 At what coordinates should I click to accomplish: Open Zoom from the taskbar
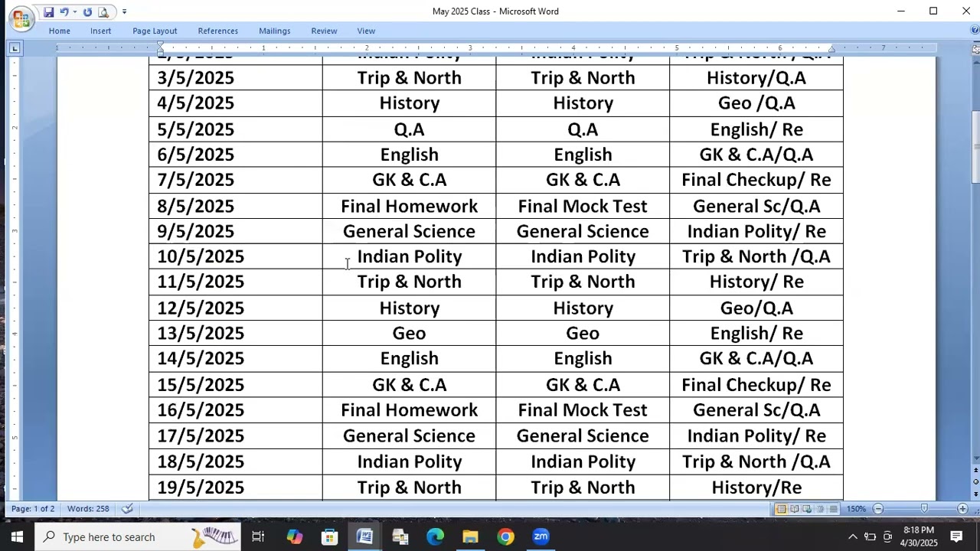[x=541, y=536]
